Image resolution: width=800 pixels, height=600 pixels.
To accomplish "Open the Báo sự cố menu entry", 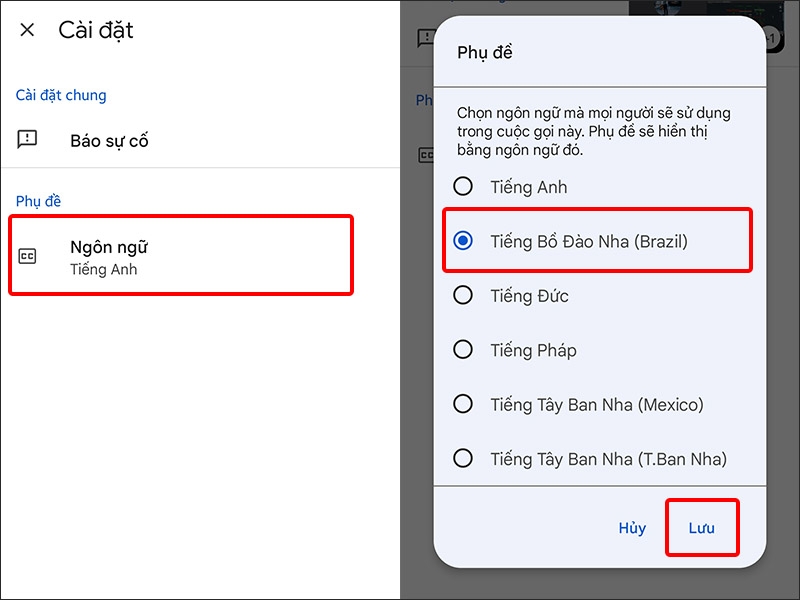I will pos(109,141).
